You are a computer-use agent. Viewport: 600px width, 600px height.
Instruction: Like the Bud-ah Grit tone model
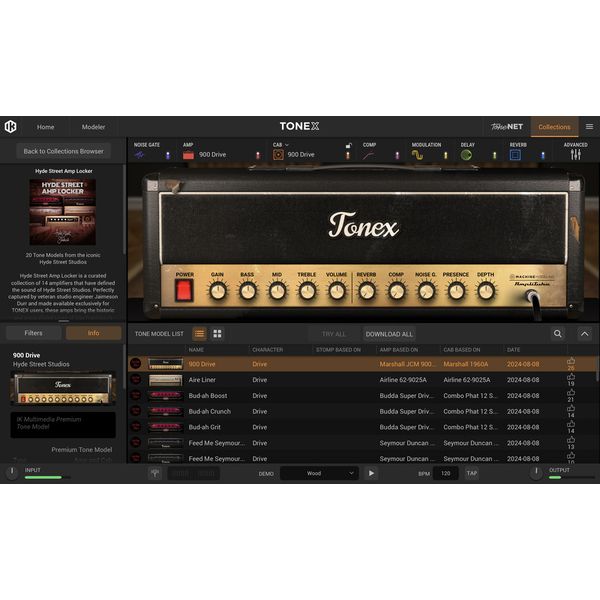tap(571, 424)
